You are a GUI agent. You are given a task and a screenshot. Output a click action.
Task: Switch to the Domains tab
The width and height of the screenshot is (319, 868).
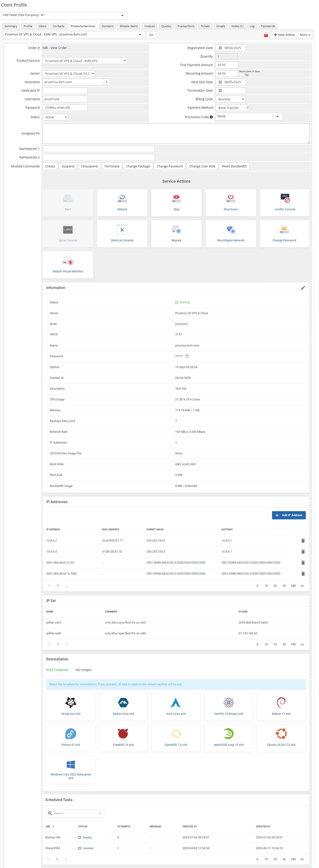[x=107, y=26]
